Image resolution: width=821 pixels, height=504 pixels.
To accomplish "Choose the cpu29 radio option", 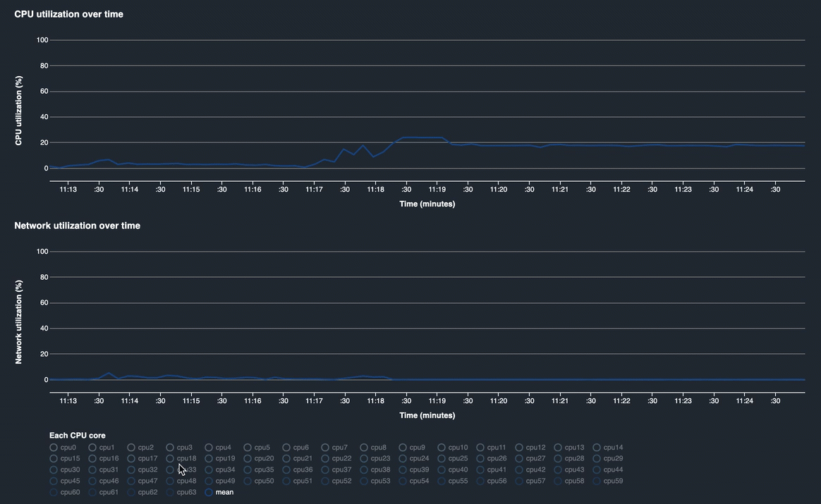I will [597, 459].
